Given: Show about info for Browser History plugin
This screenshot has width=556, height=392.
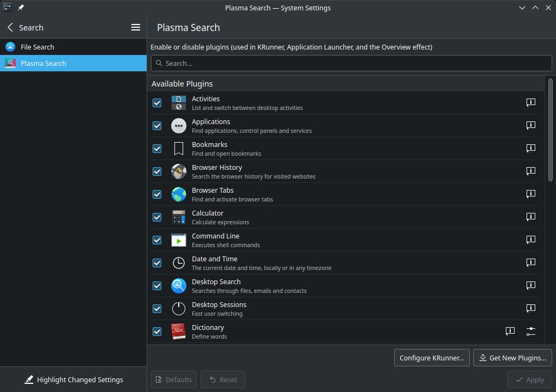Looking at the screenshot, I should click(x=530, y=171).
